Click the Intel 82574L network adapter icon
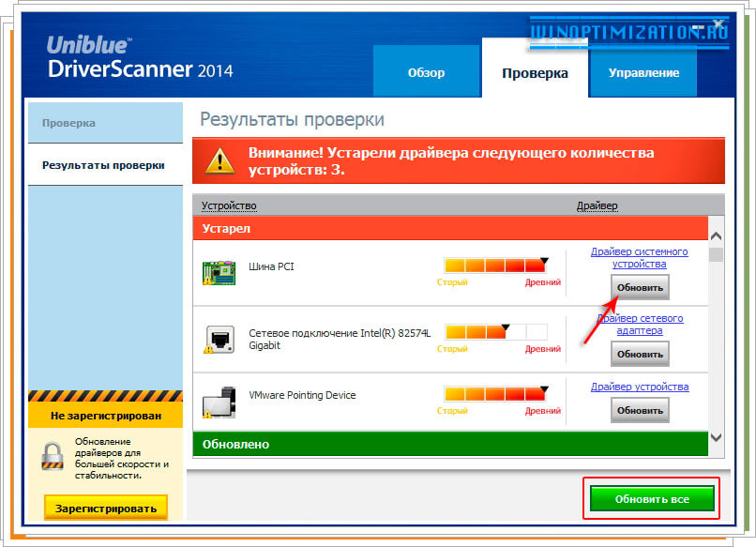This screenshot has width=756, height=547. pos(219,337)
